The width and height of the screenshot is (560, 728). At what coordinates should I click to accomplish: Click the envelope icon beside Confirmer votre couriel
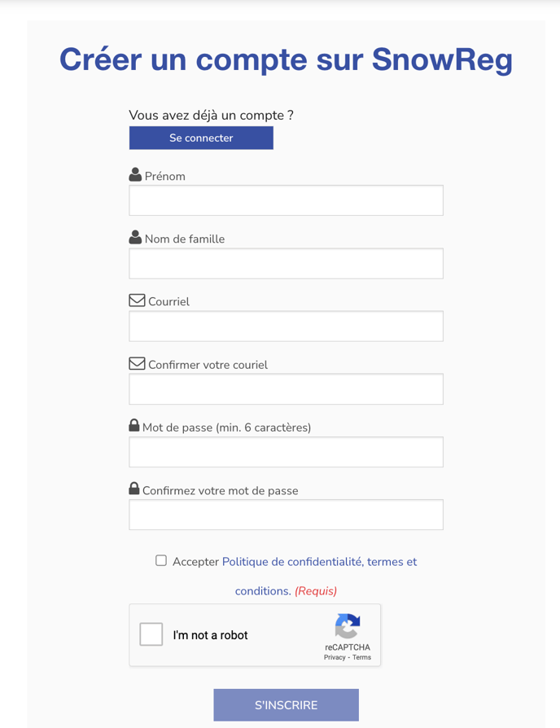pos(137,363)
